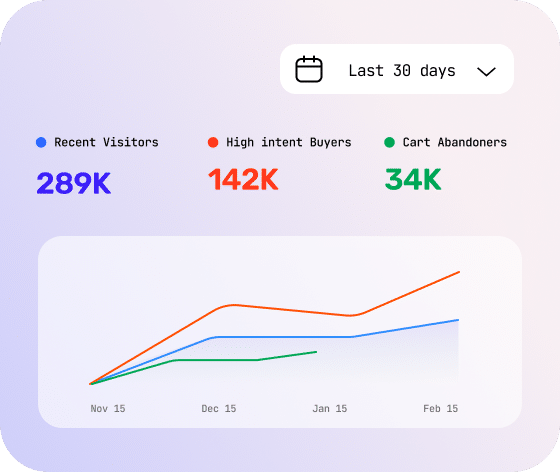
Task: Click the green line's right endpoint
Action: (316, 352)
